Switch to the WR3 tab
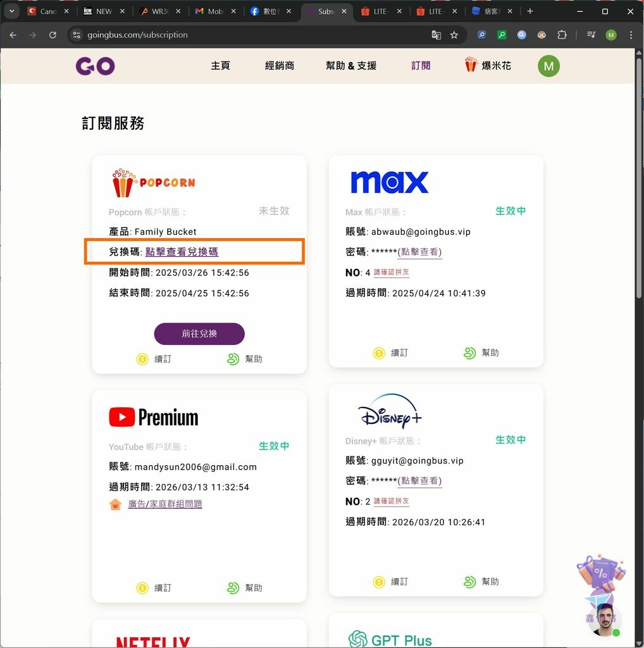644x648 pixels. pyautogui.click(x=159, y=11)
